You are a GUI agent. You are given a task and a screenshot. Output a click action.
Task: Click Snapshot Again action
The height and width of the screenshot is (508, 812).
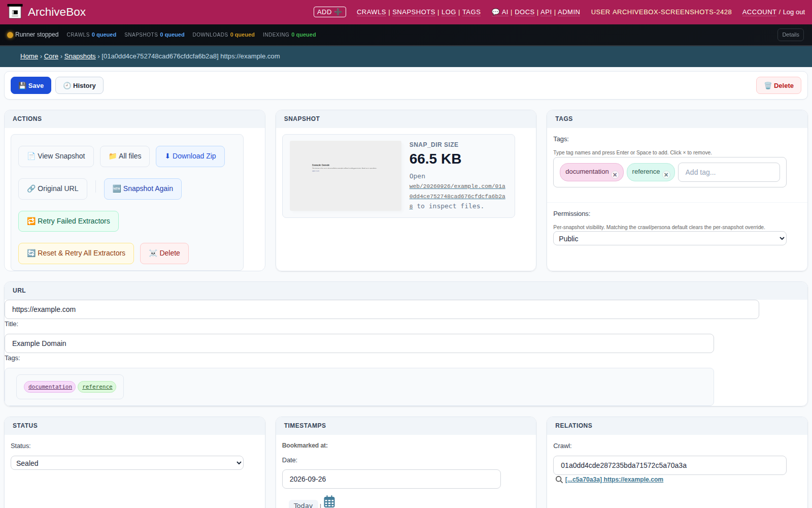click(143, 189)
